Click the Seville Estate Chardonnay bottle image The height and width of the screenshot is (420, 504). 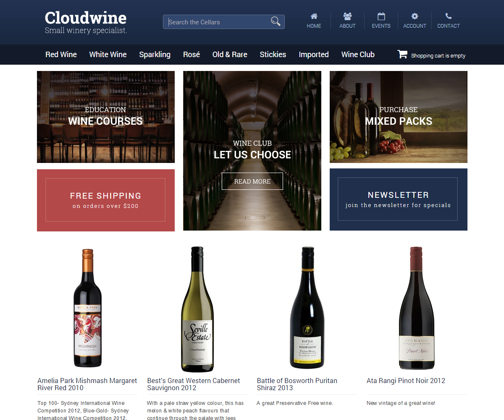pos(197,309)
